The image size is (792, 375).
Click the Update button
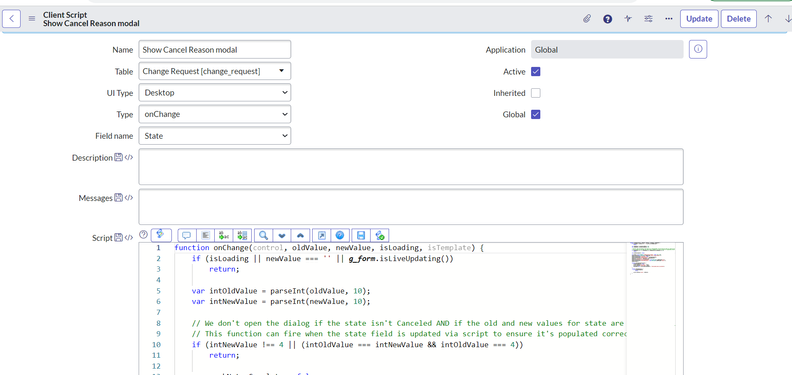pos(699,19)
